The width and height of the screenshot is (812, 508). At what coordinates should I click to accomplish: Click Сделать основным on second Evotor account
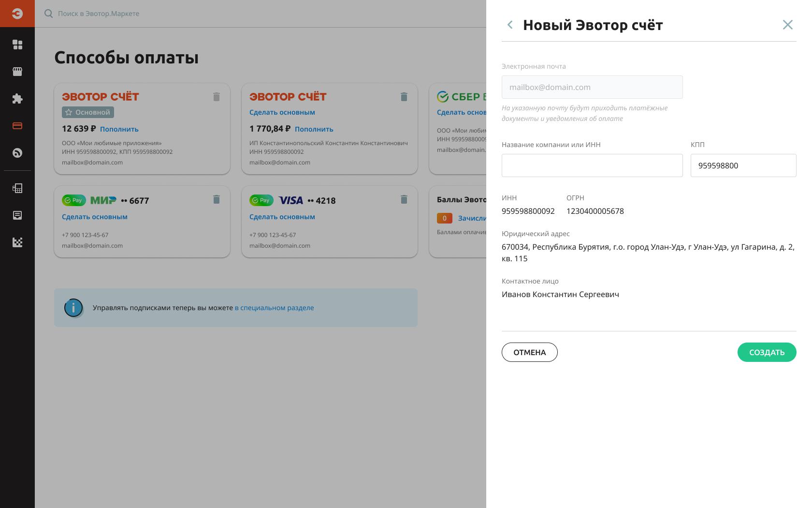click(282, 112)
